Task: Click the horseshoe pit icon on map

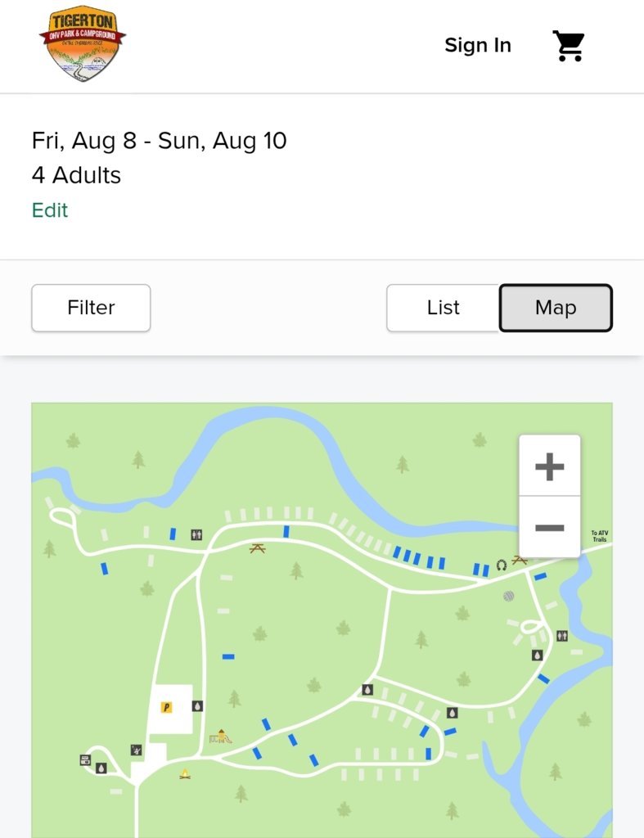Action: coord(502,565)
